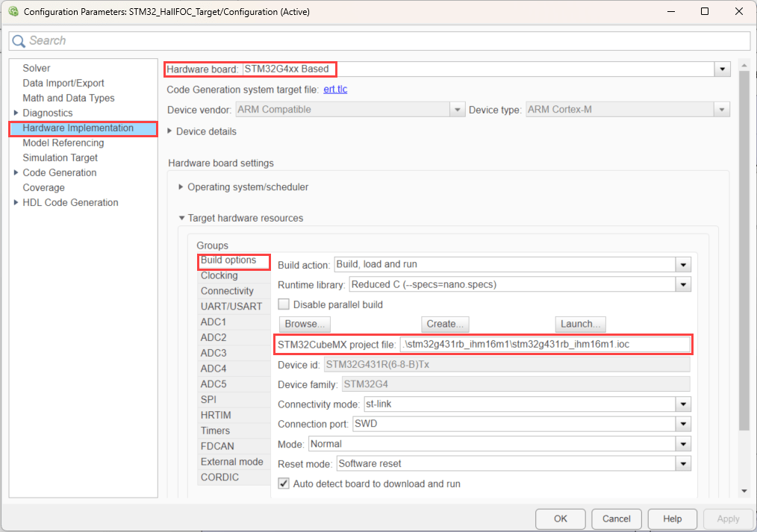Viewport: 757px width, 532px height.
Task: Collapse Target hardware resources section
Action: pos(181,218)
